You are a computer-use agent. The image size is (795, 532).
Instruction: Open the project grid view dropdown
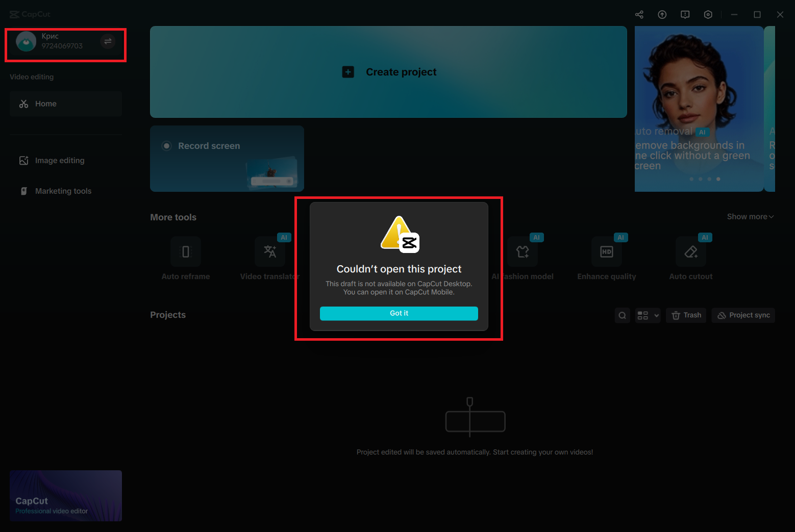pyautogui.click(x=648, y=315)
